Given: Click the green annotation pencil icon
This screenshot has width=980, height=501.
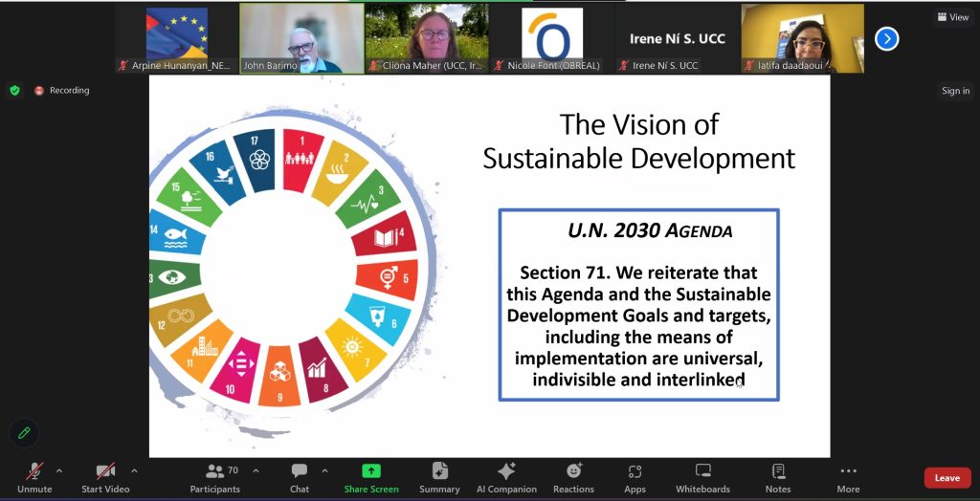Looking at the screenshot, I should (x=24, y=433).
